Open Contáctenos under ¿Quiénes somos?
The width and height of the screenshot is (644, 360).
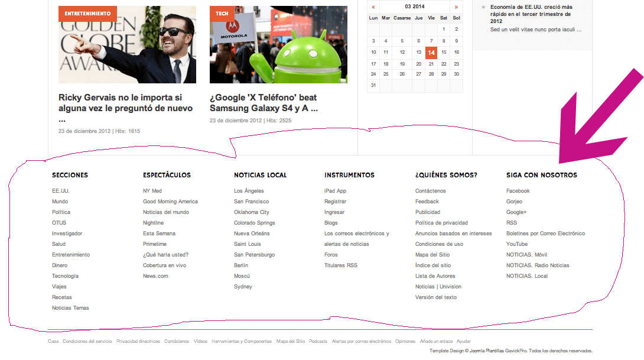(x=431, y=191)
